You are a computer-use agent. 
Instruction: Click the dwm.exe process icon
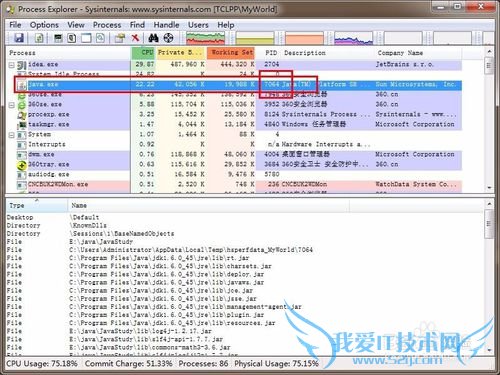22,155
